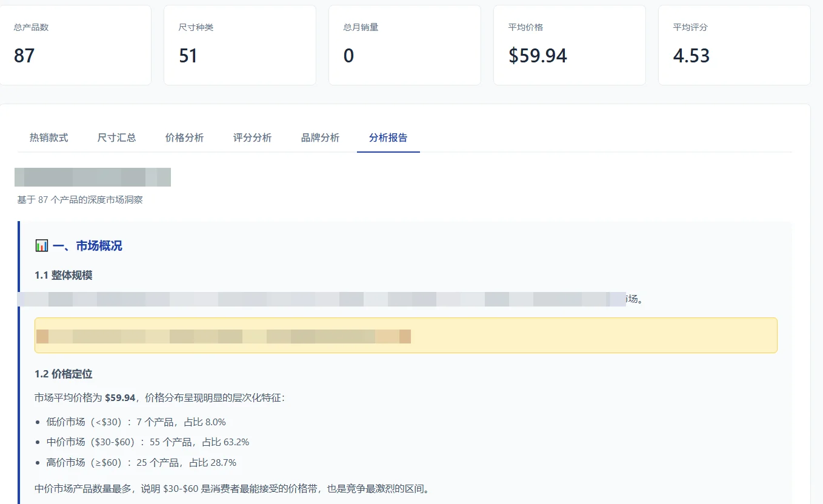823x504 pixels.
Task: Click the 总月销量 stat card showing 0
Action: pyautogui.click(x=404, y=45)
